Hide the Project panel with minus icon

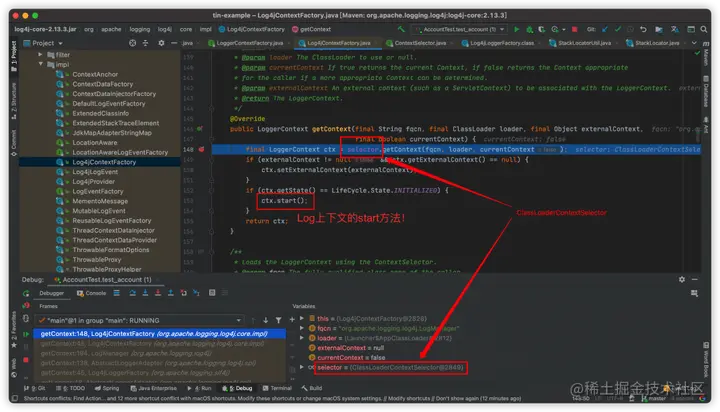pos(174,43)
